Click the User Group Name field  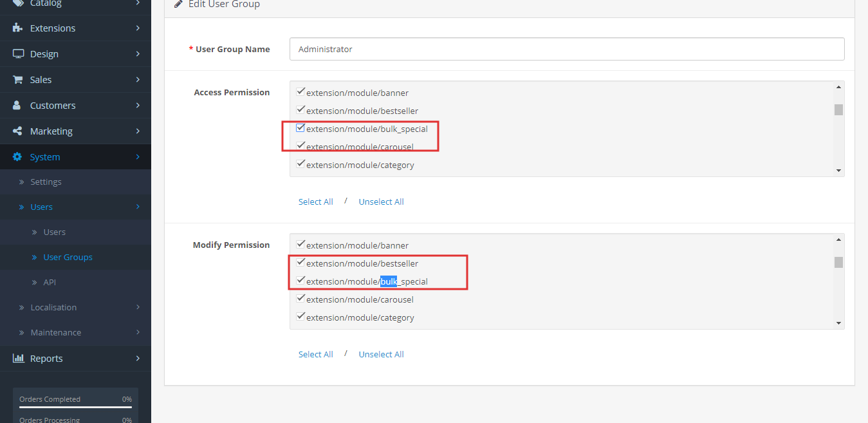coord(567,49)
